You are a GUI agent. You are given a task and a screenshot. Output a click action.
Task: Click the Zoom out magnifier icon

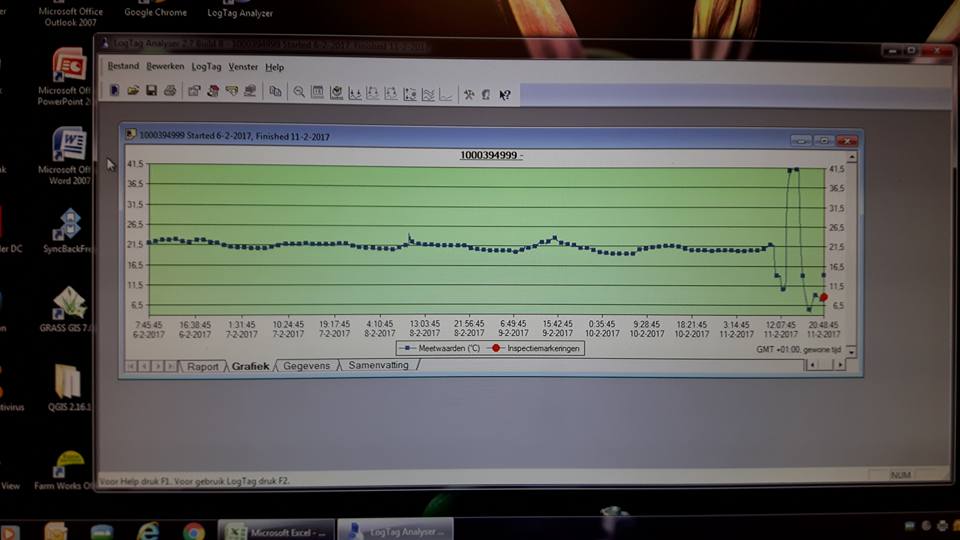click(299, 93)
